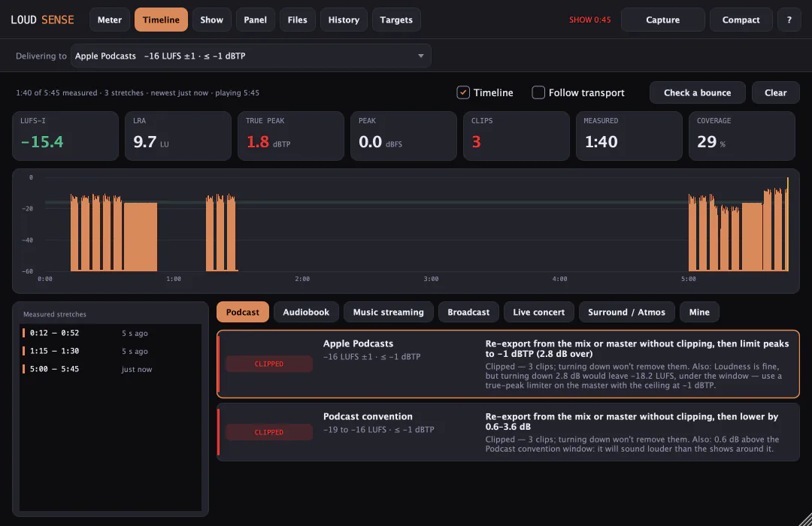Open the Apple Podcasts target card
The width and height of the screenshot is (812, 526).
[508, 364]
